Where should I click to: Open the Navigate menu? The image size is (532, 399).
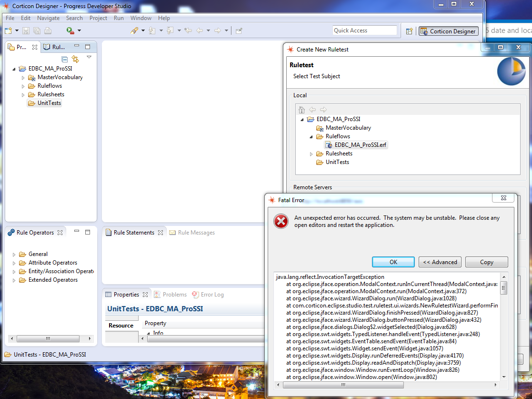pyautogui.click(x=48, y=18)
